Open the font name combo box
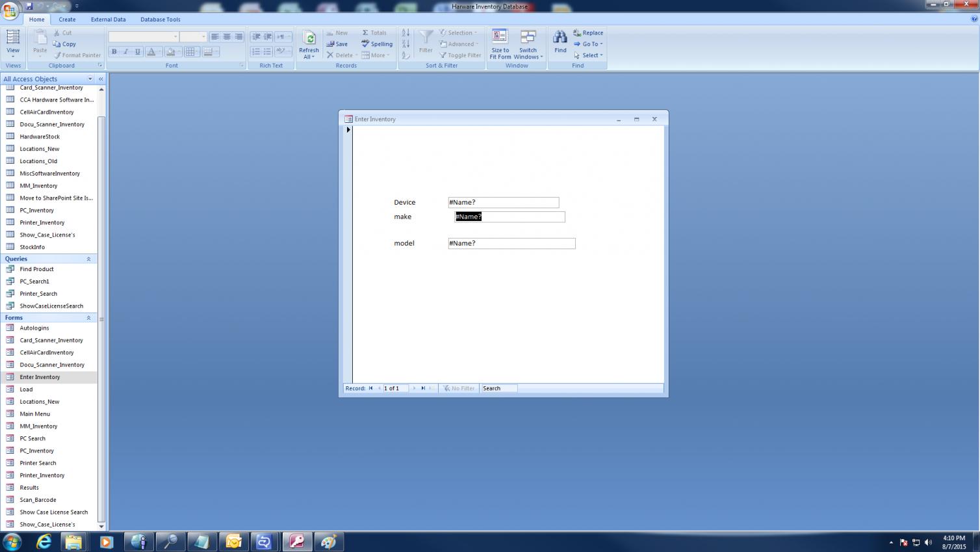Screen dimensions: 980x552 click(144, 36)
